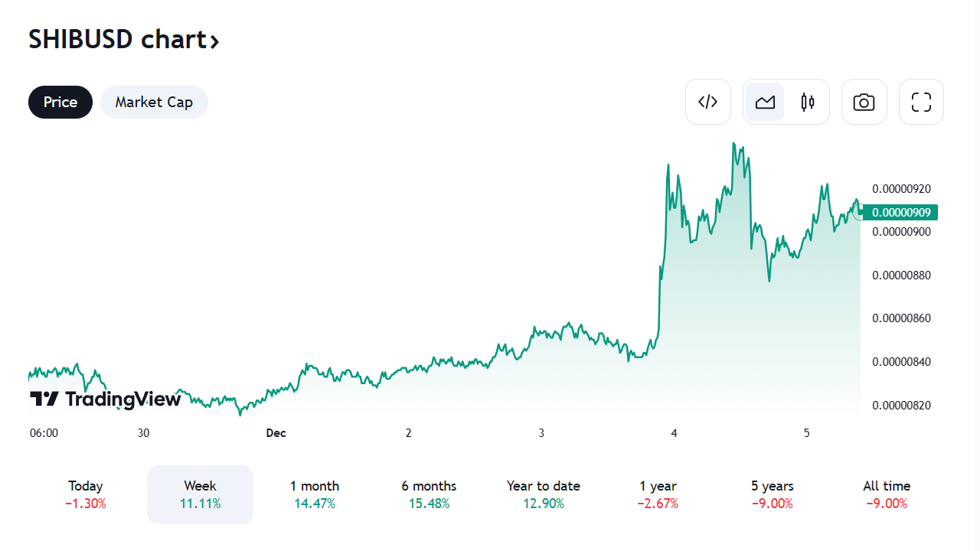Select the Week time range
Image resolution: width=980 pixels, height=551 pixels.
[200, 494]
